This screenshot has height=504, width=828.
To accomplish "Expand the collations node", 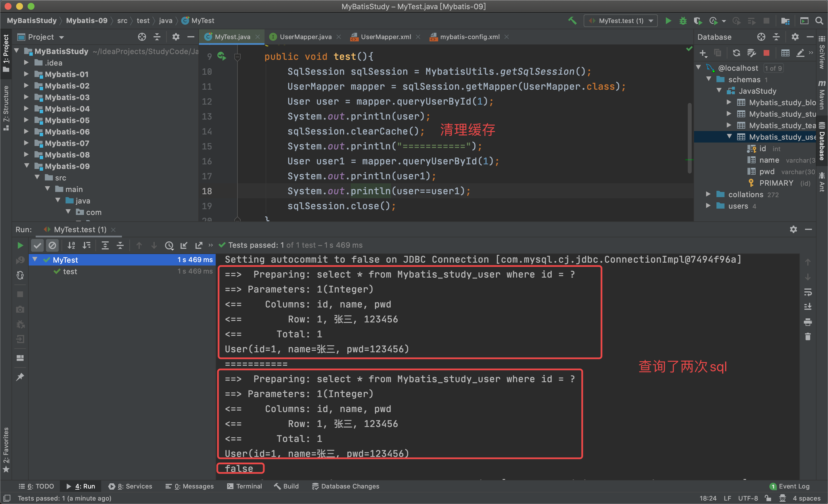I will point(708,195).
